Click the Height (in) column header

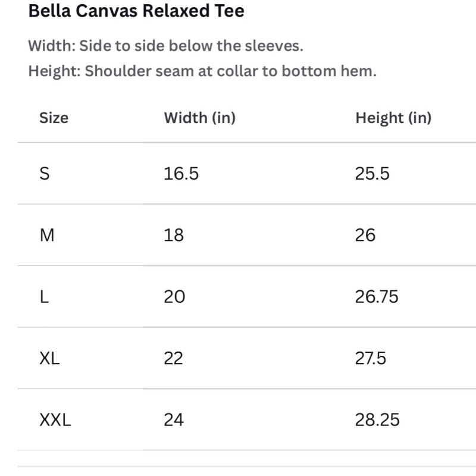click(393, 118)
